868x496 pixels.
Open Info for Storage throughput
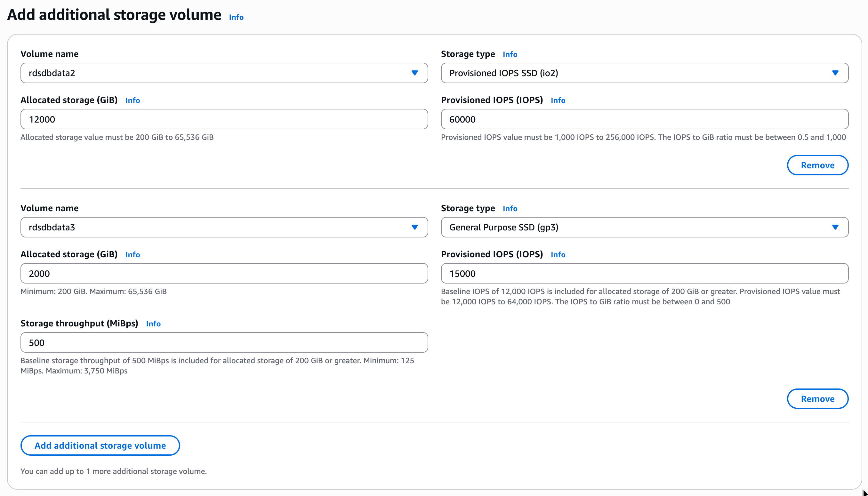153,324
